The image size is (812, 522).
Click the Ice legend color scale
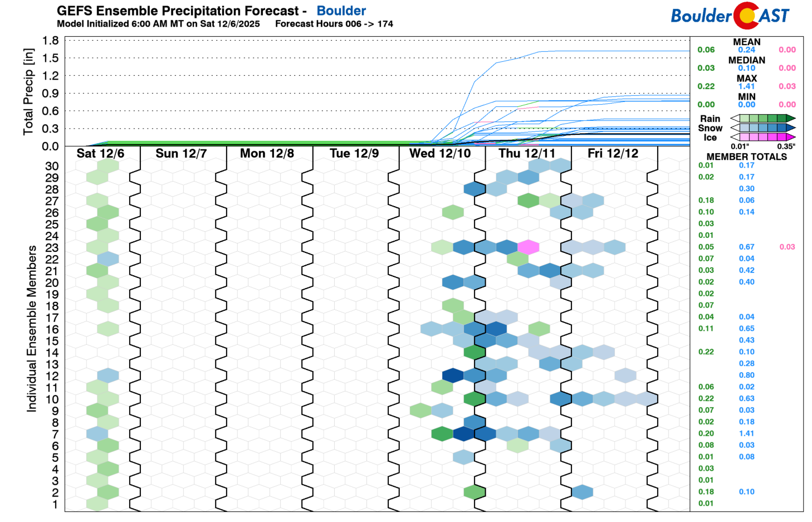(762, 137)
